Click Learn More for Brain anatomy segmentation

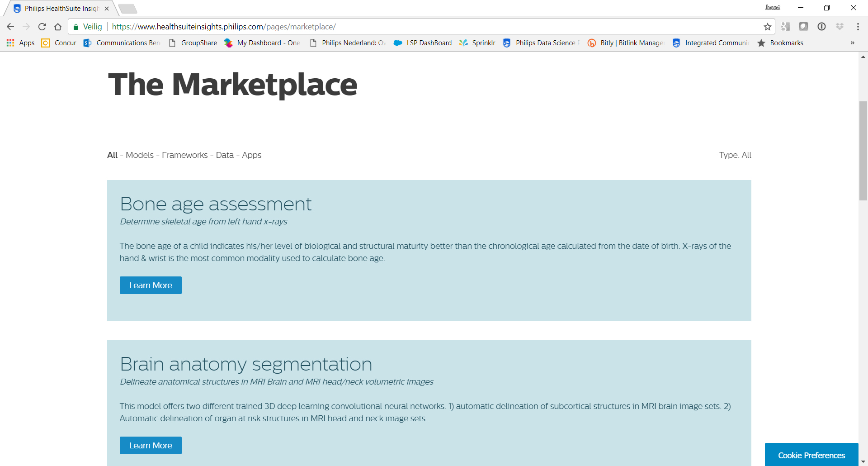[x=151, y=446]
